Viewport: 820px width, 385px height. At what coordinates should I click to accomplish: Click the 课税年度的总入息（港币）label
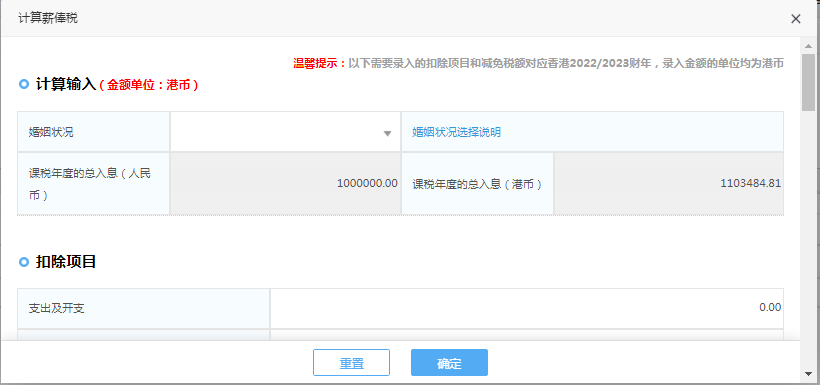point(477,184)
